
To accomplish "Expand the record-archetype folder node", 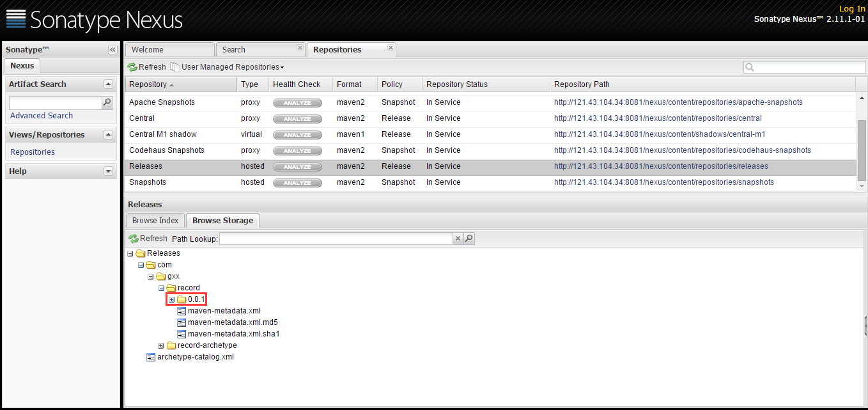I will tap(161, 345).
